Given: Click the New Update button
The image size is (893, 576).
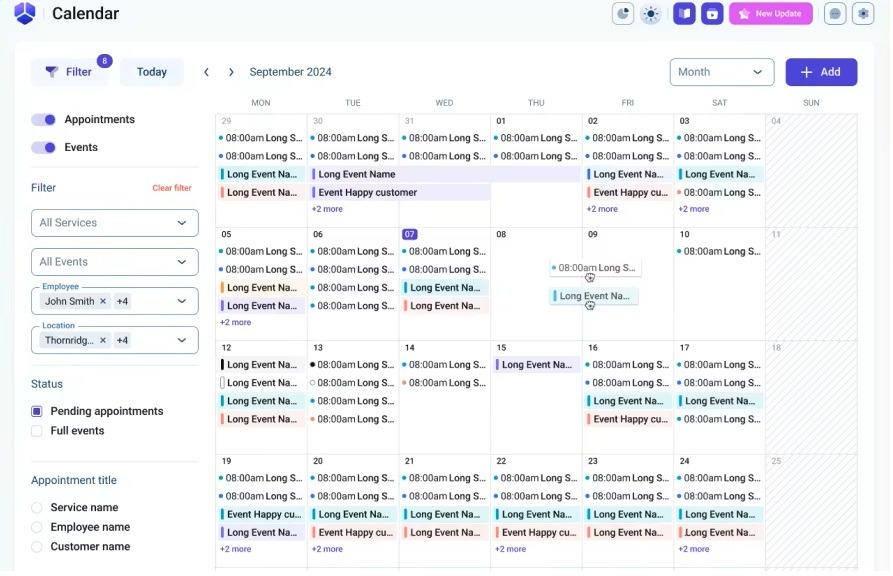Looking at the screenshot, I should [770, 14].
